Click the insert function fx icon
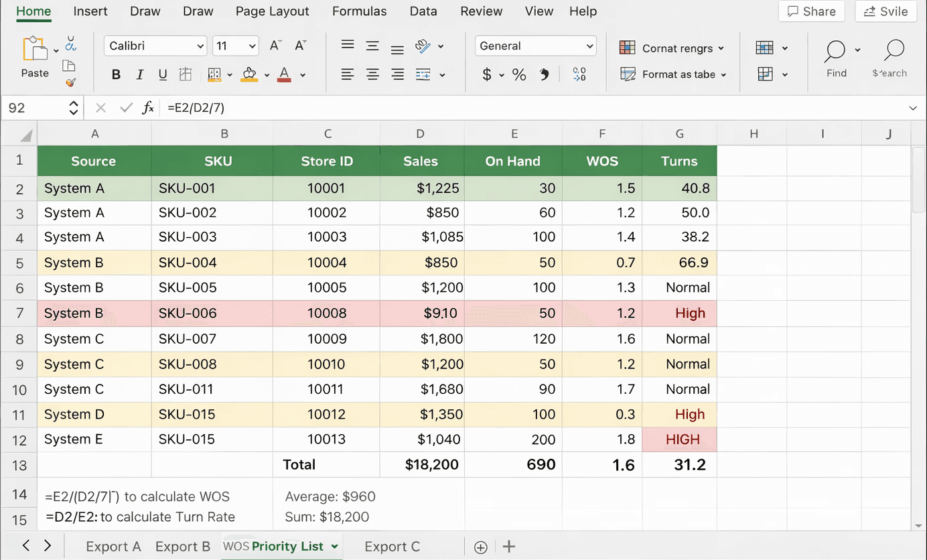 148,107
